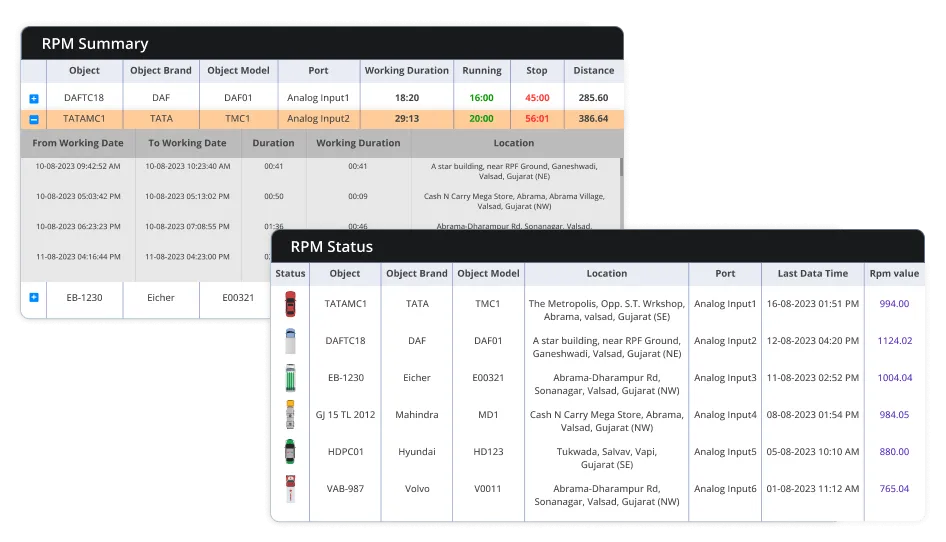Click the green bus icon for EB-1230
Viewport: 946px width, 542px height.
290,378
